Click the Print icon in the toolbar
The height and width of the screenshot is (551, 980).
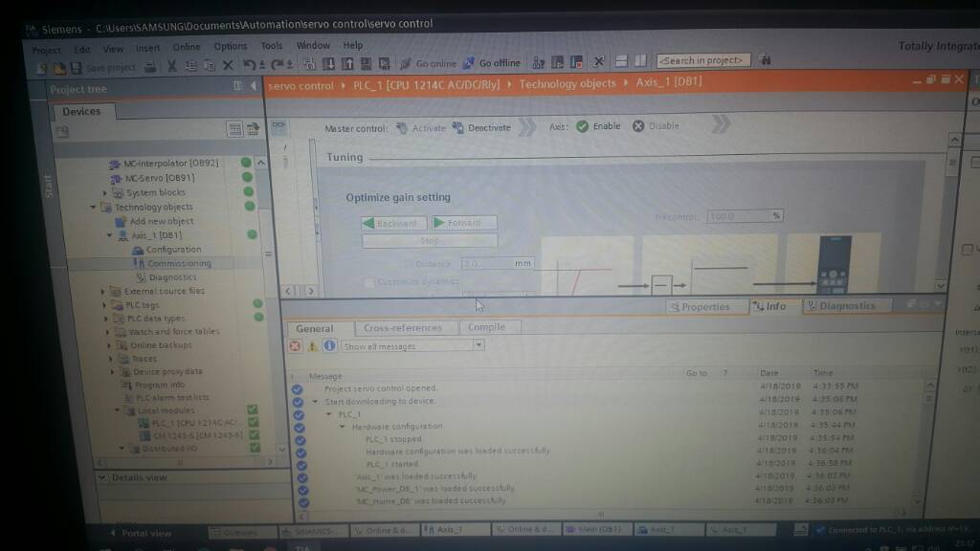[150, 67]
